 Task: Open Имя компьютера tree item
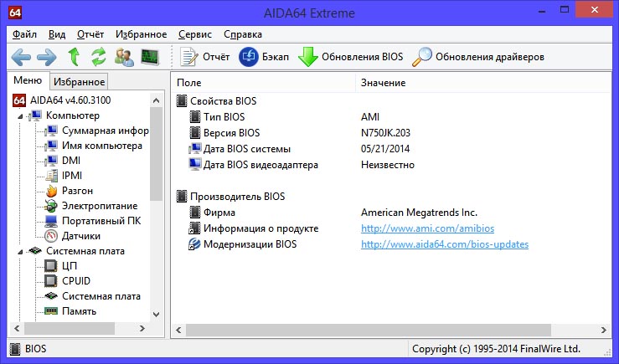click(94, 146)
